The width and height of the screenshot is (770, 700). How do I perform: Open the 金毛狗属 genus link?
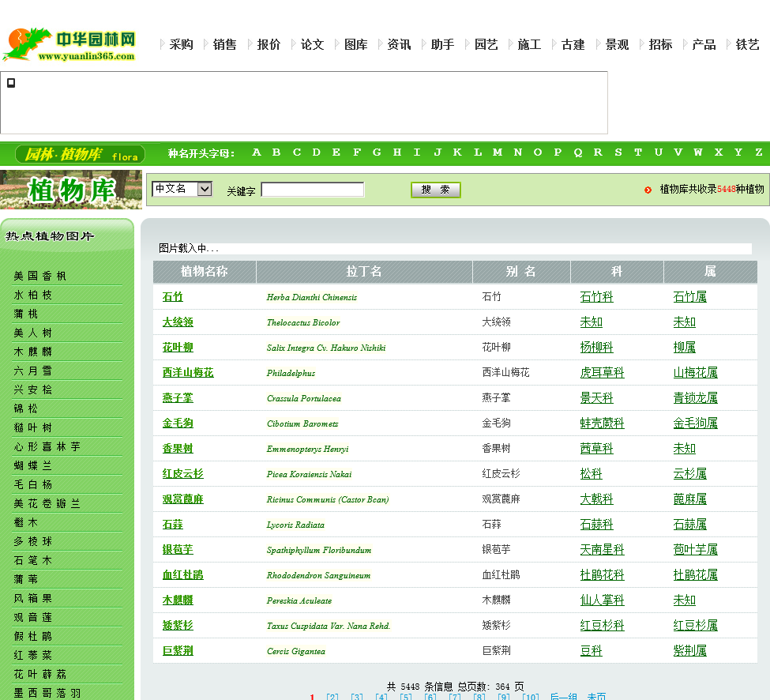(x=695, y=423)
